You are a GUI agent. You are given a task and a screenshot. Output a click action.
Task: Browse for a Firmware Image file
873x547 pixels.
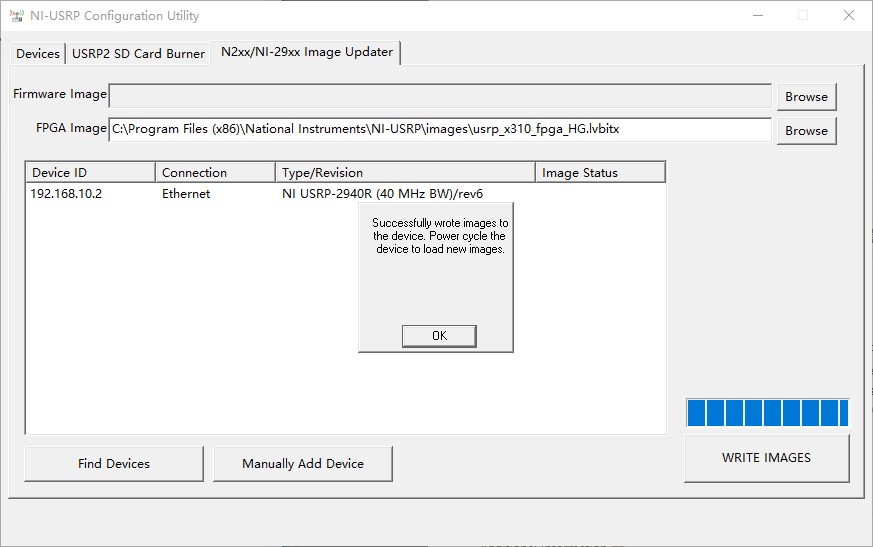click(806, 97)
